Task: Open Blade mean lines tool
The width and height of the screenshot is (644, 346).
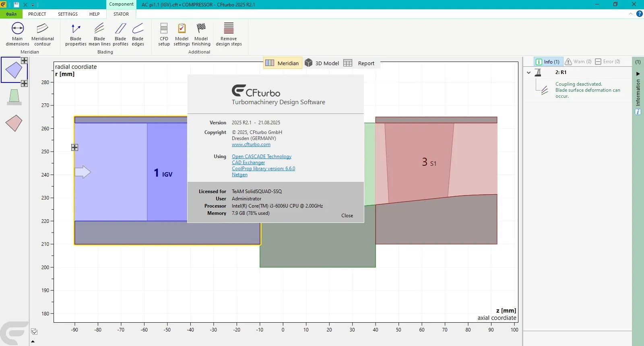Action: (99, 35)
